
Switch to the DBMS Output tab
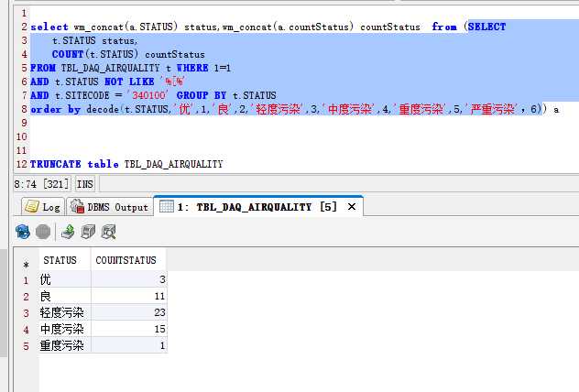[x=110, y=207]
